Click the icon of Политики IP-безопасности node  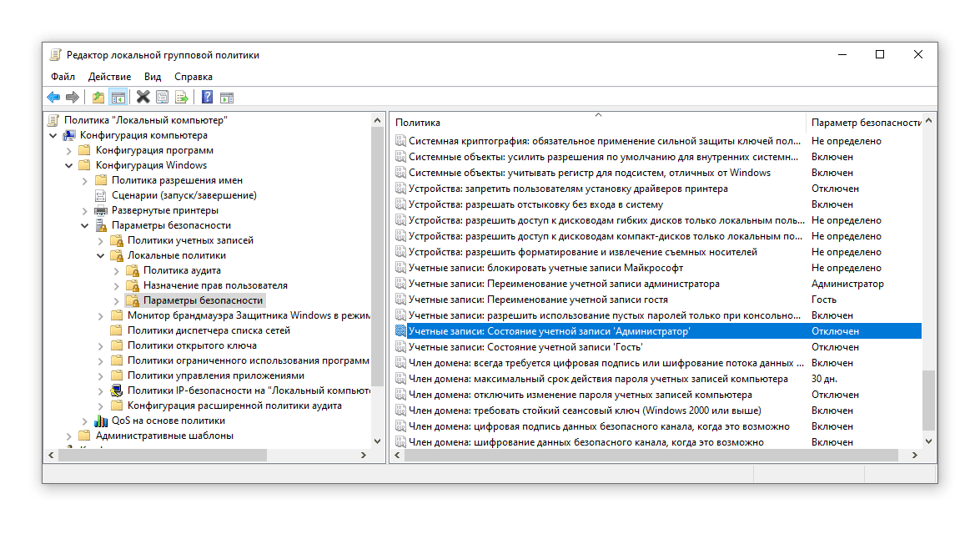pos(117,390)
